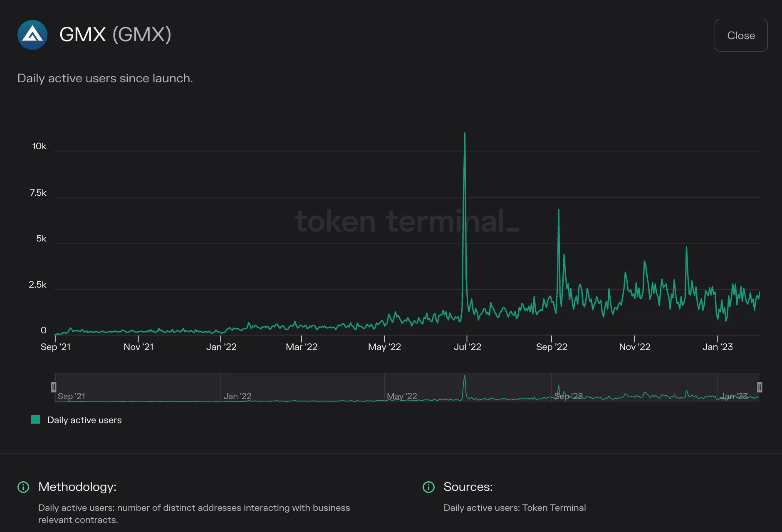Image resolution: width=782 pixels, height=532 pixels.
Task: Click the Jan '23 x-axis label
Action: tap(718, 347)
